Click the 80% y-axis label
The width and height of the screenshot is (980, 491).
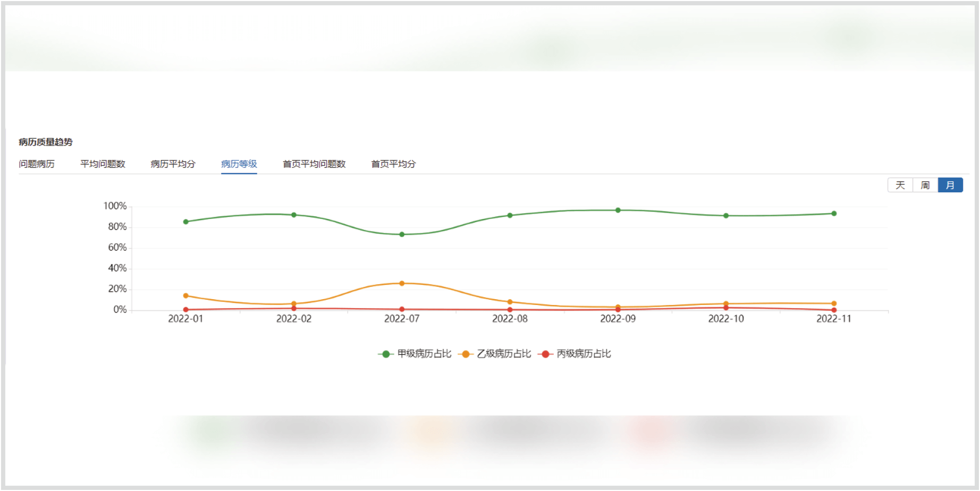coord(117,227)
